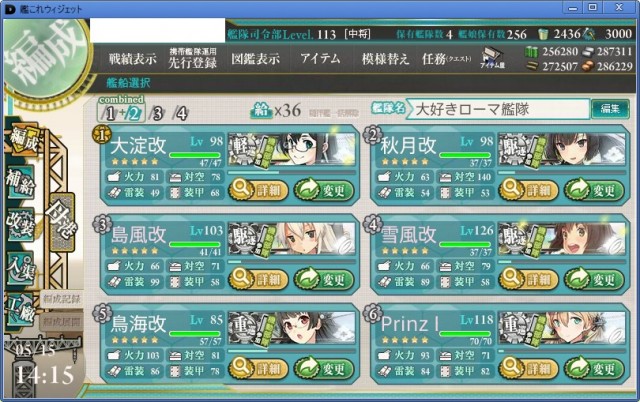Click the fleet name text field
The height and width of the screenshot is (402, 640).
click(499, 109)
